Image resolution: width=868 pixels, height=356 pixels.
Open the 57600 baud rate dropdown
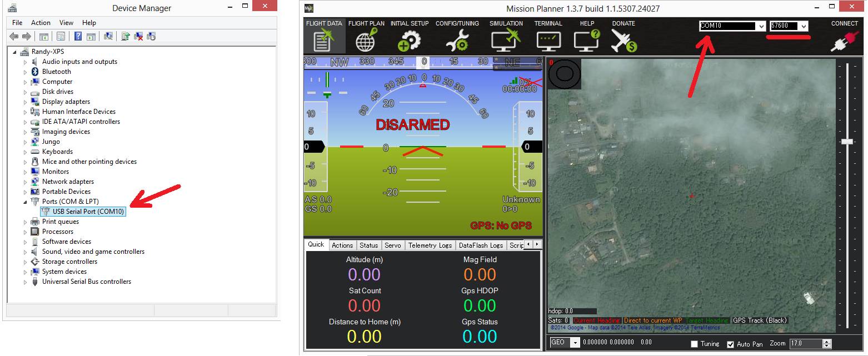(803, 26)
